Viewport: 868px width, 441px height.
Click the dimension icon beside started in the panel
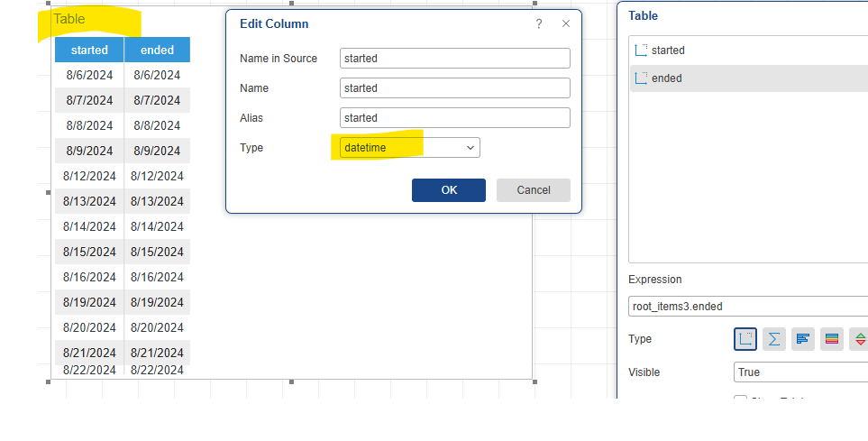click(641, 51)
